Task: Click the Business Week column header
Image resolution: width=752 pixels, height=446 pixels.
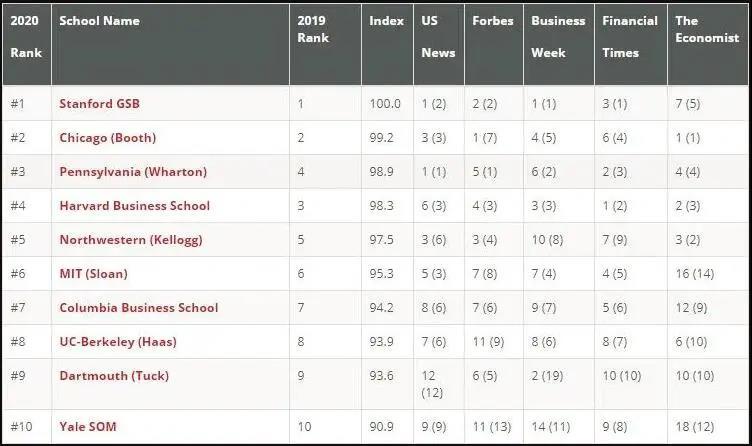Action: click(x=558, y=37)
